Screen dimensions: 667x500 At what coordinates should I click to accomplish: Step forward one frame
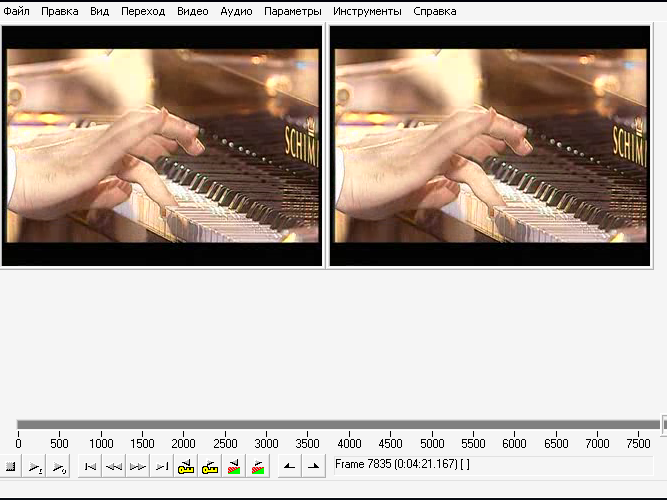click(137, 467)
